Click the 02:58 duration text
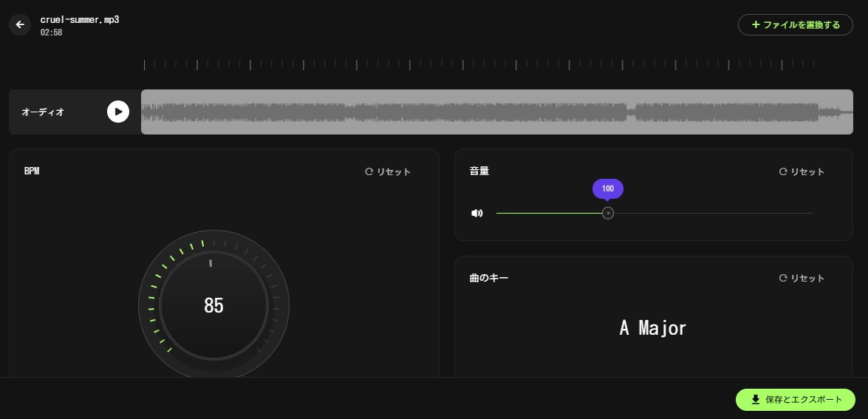The width and height of the screenshot is (868, 419). point(51,33)
